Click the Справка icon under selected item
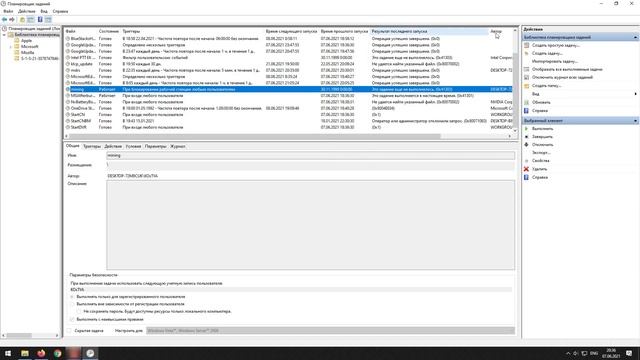The height and width of the screenshot is (360, 640). pos(527,177)
